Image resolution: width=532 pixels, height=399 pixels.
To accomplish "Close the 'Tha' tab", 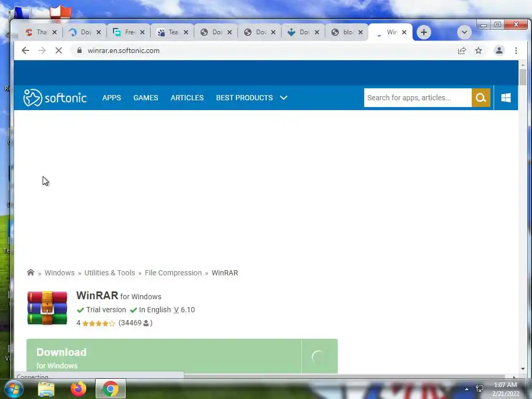I will tap(55, 32).
